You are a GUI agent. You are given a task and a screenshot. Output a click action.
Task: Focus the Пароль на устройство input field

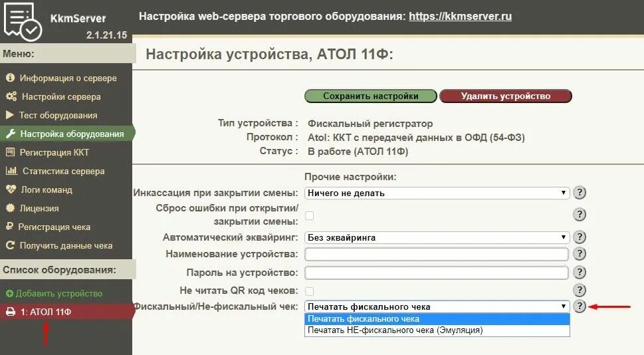click(x=437, y=273)
